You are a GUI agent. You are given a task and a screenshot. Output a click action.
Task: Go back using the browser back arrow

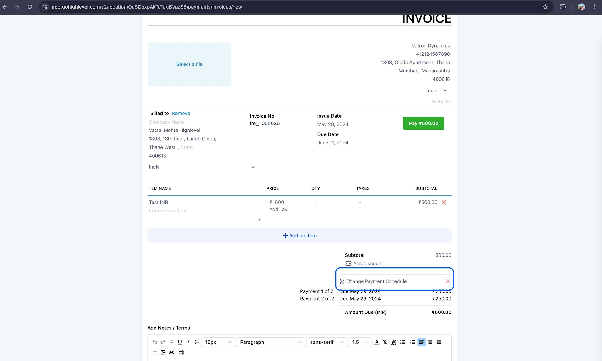tap(5, 7)
